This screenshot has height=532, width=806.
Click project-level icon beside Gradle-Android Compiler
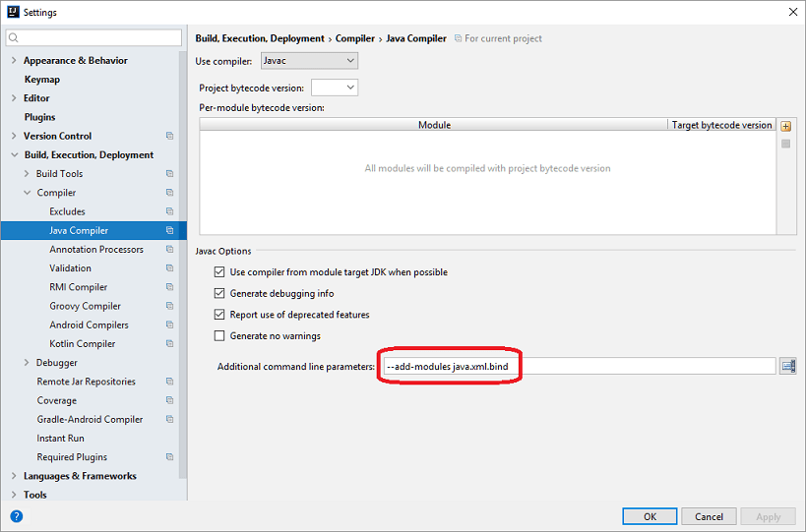(x=169, y=420)
